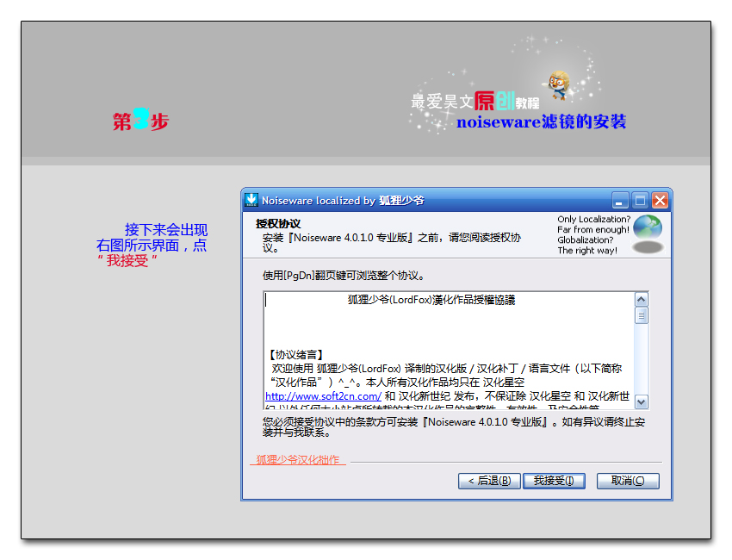Click the 使用[PgDn]翻页键可浏览整个协议 instruction text
The image size is (732, 560).
[344, 276]
